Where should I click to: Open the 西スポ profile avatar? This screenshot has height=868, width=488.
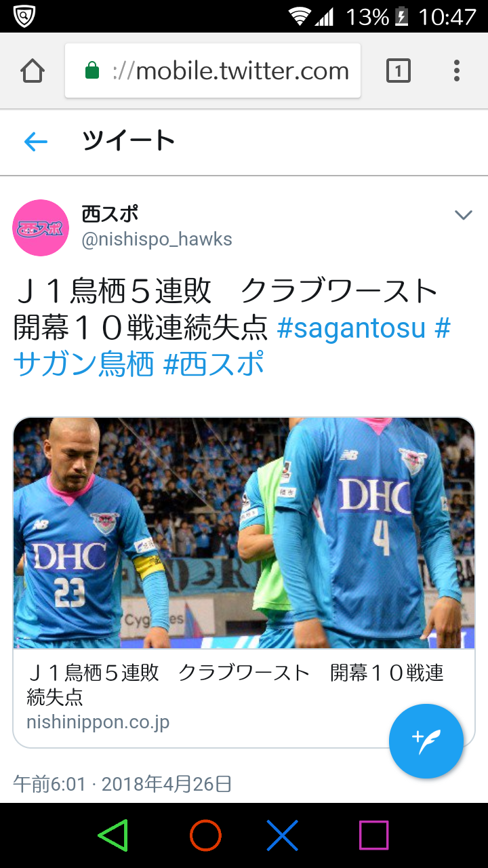(x=41, y=227)
